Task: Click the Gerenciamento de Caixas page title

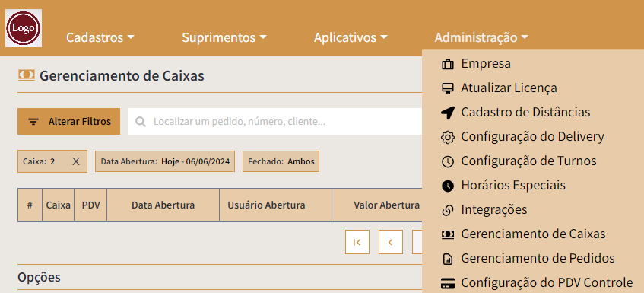Action: [122, 76]
